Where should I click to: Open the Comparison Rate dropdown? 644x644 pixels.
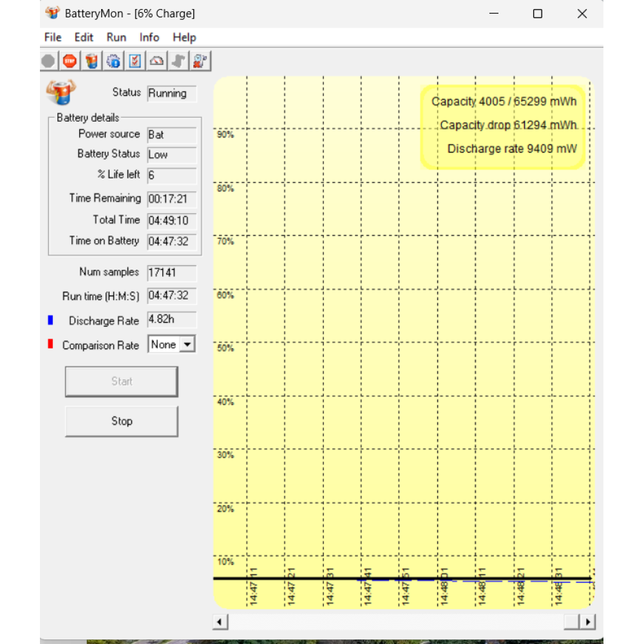pyautogui.click(x=187, y=345)
